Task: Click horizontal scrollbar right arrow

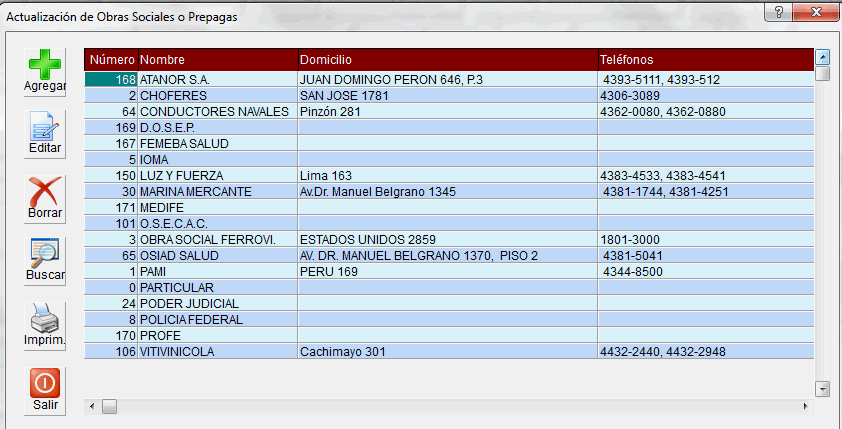Action: pyautogui.click(x=805, y=406)
